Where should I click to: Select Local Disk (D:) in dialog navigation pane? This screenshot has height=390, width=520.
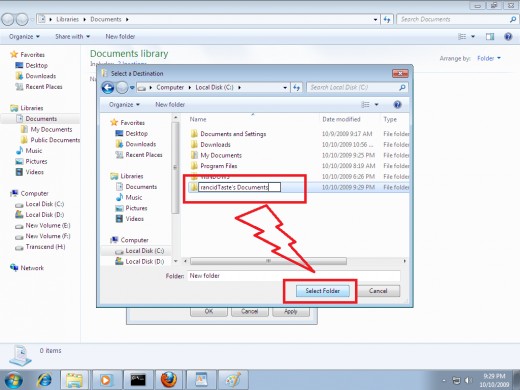click(144, 261)
